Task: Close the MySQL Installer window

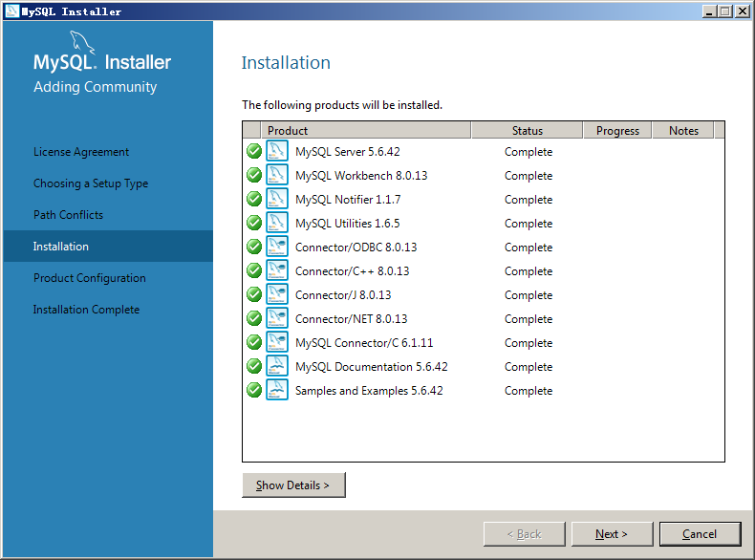Action: pos(743,11)
